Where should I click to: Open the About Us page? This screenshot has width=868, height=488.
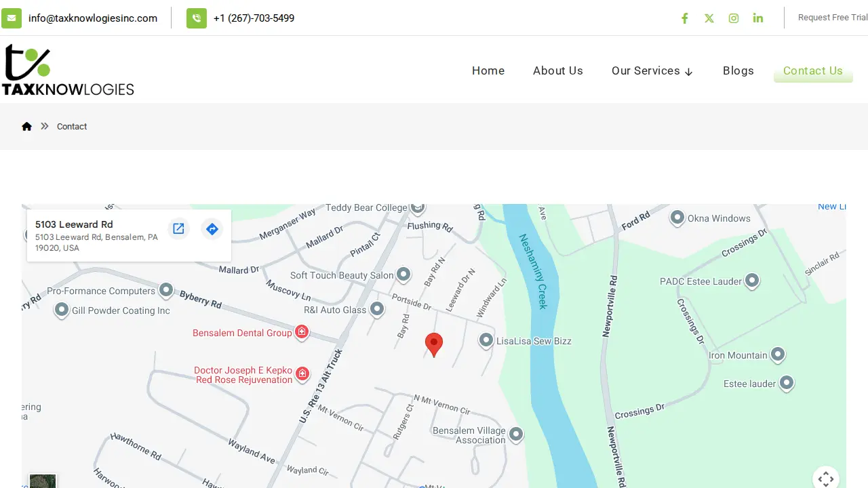558,71
